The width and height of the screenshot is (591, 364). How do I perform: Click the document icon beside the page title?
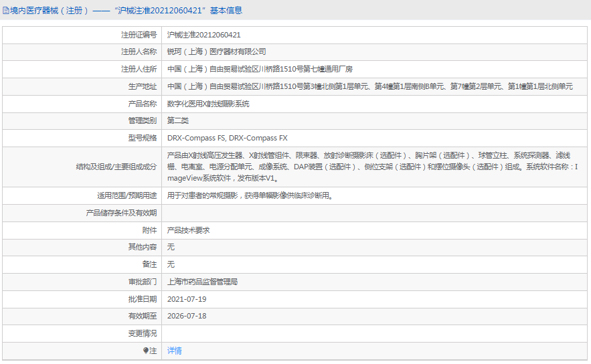point(5,11)
